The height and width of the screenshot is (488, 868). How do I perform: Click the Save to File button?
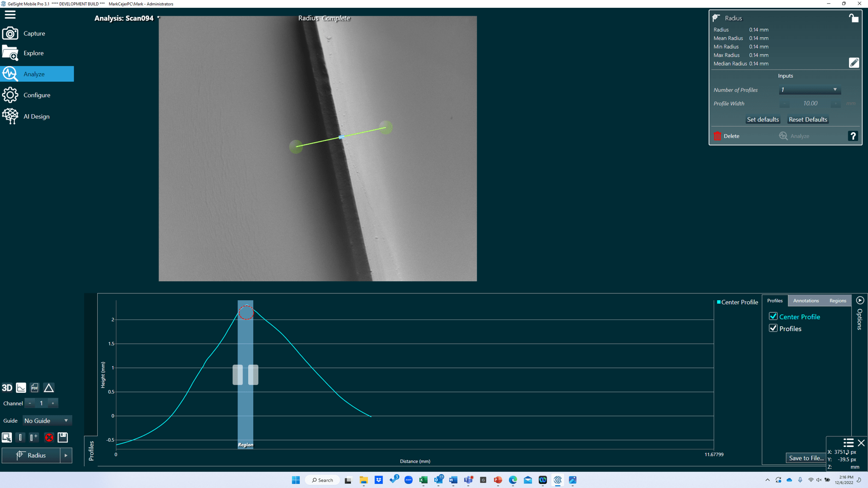coord(806,458)
